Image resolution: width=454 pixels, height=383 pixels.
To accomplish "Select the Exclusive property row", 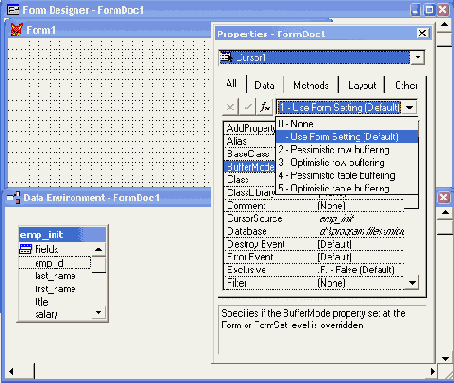I will coord(314,270).
